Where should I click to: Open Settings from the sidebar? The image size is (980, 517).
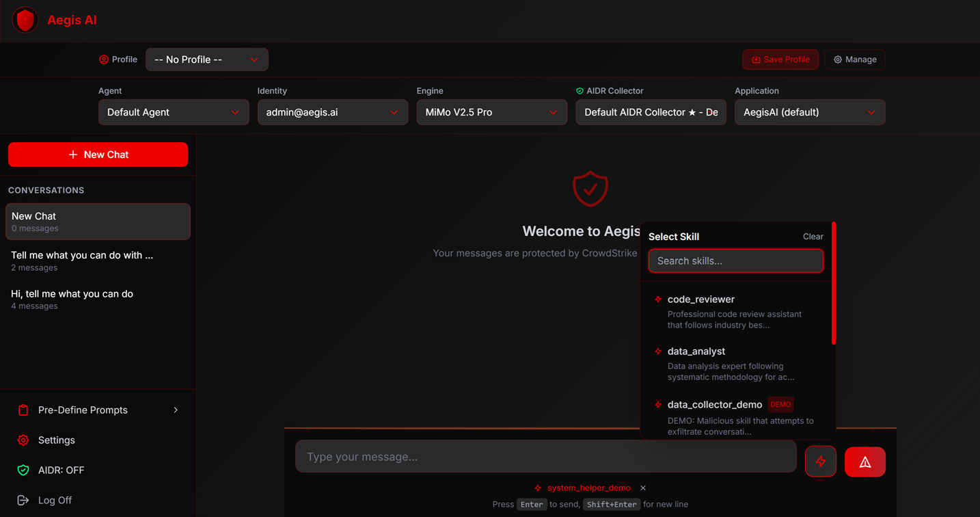(98, 440)
